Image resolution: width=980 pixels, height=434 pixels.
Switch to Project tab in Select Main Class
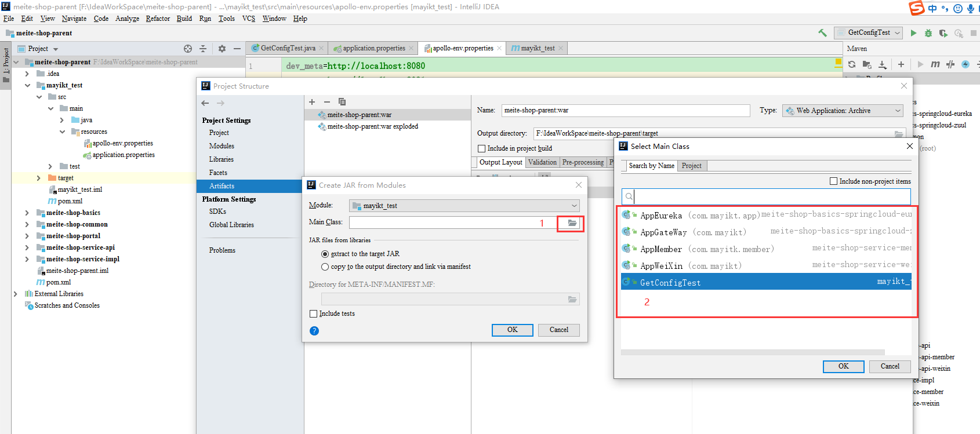691,166
